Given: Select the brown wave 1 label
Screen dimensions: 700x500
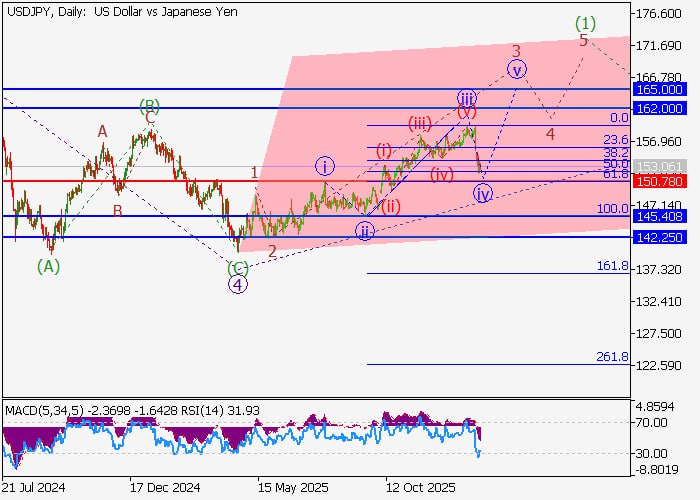Looking at the screenshot, I should (x=254, y=172).
